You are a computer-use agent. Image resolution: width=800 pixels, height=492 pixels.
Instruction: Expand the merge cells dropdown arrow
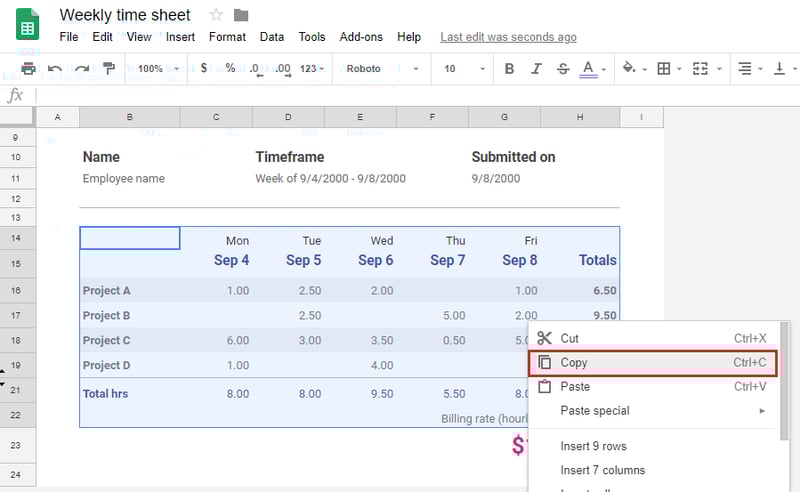(x=719, y=69)
